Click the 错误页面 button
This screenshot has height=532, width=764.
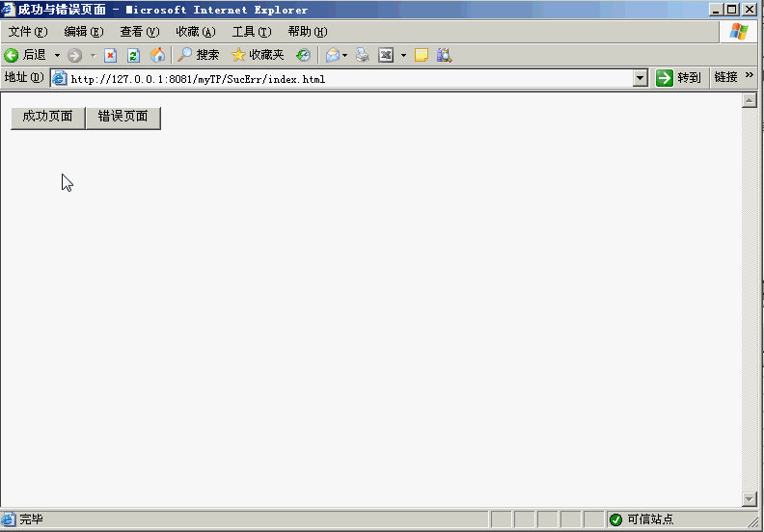[123, 118]
